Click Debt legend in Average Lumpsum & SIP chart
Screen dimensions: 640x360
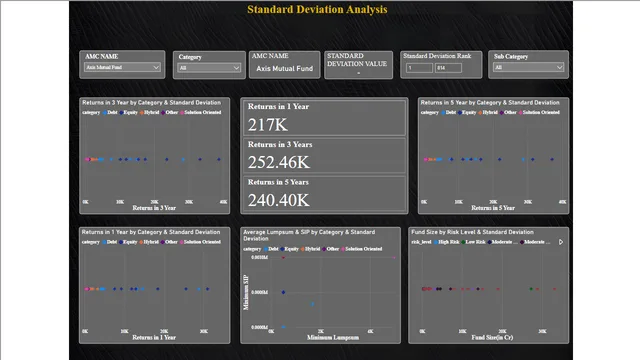[x=271, y=249]
